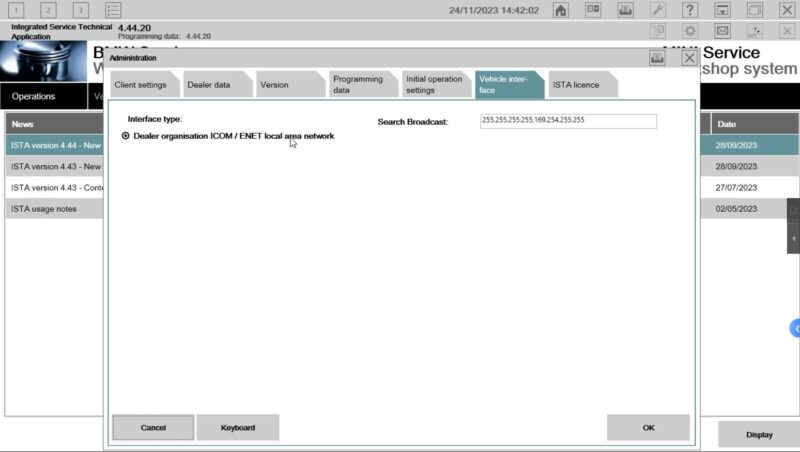Open the wrench administration icon

point(658,10)
